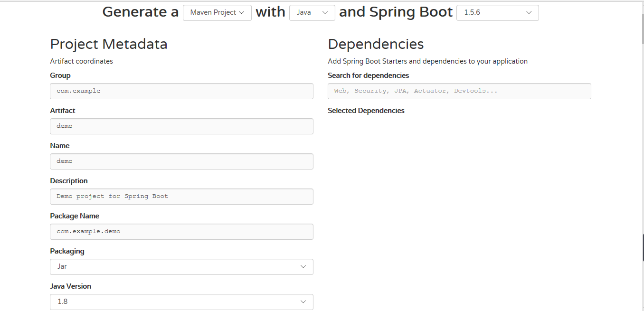Open the Maven Project type dropdown
Image resolution: width=644 pixels, height=311 pixels.
(217, 13)
